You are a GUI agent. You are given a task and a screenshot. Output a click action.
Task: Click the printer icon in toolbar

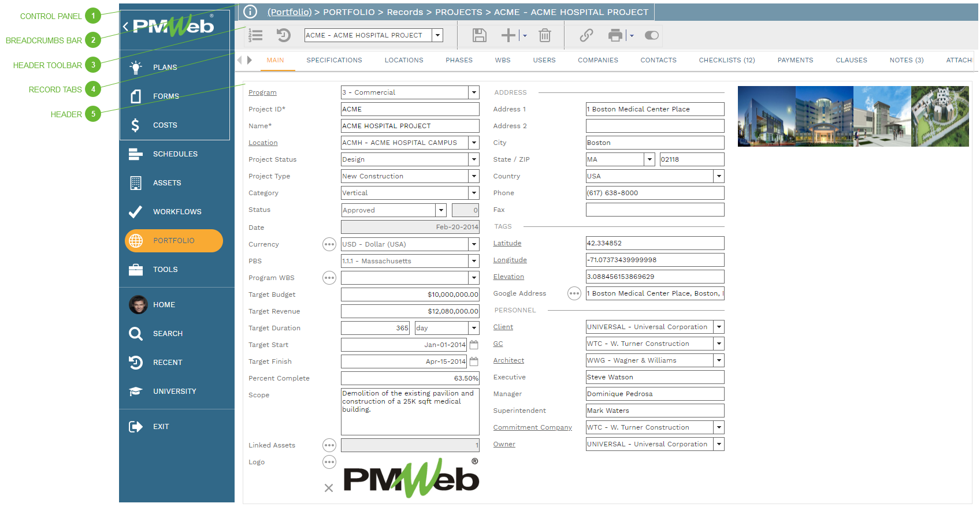point(615,35)
